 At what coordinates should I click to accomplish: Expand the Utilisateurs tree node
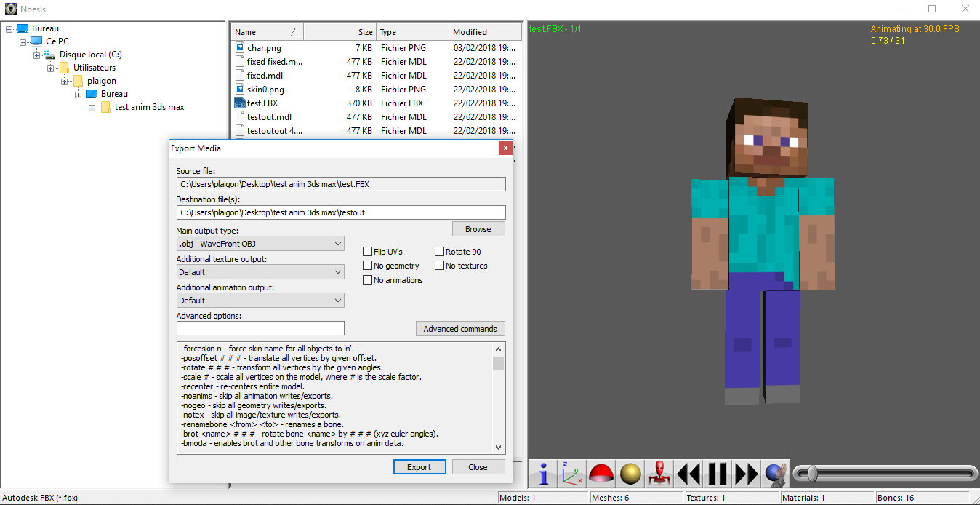click(x=51, y=68)
